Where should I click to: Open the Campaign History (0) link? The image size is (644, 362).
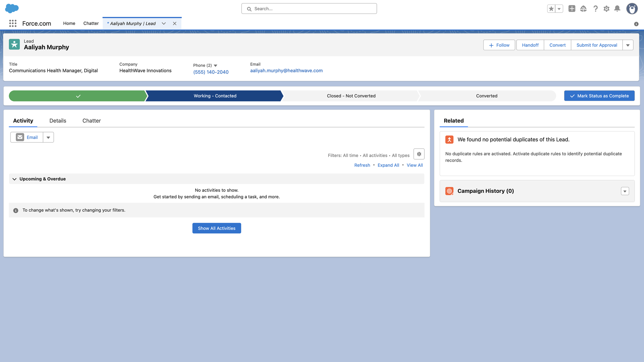click(x=486, y=191)
